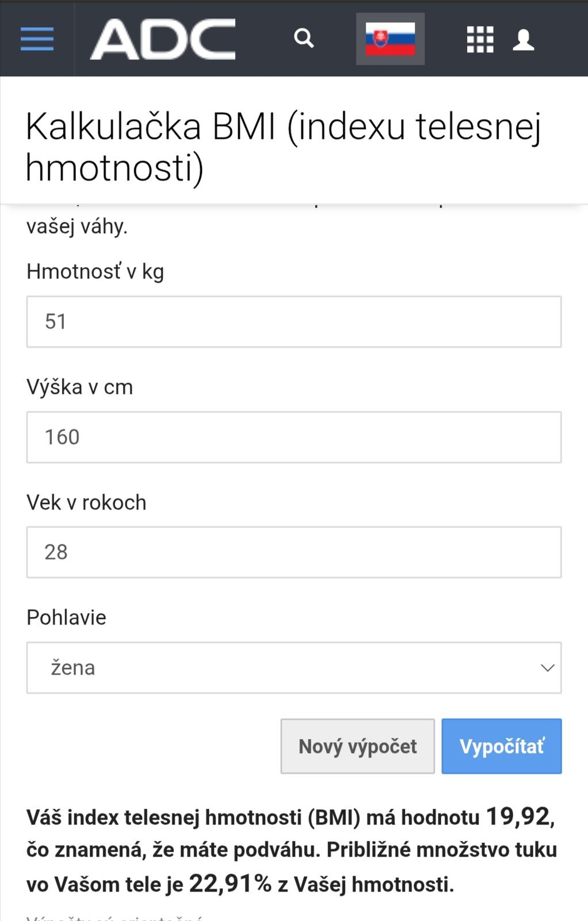Click the ADC logo
The image size is (588, 921).
163,39
